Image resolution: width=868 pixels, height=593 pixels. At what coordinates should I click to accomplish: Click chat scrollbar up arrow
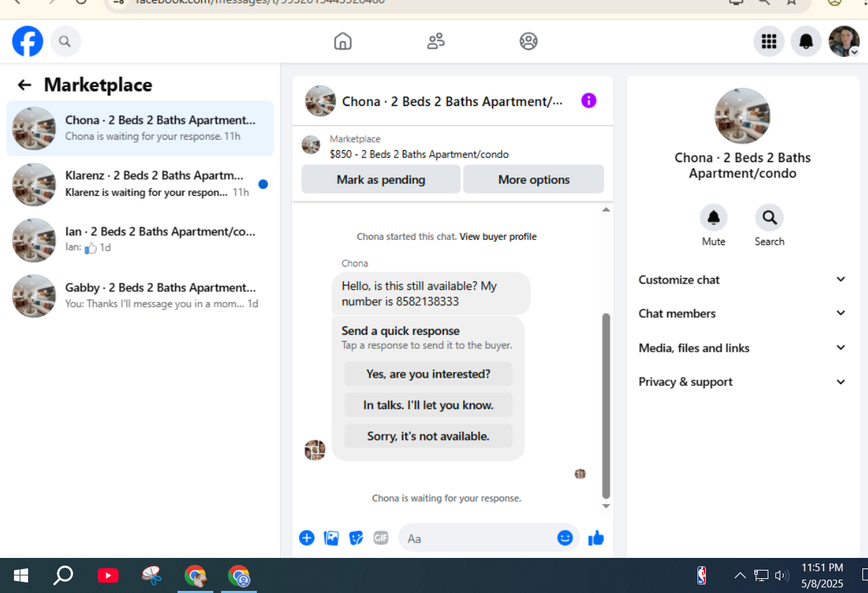pyautogui.click(x=606, y=210)
